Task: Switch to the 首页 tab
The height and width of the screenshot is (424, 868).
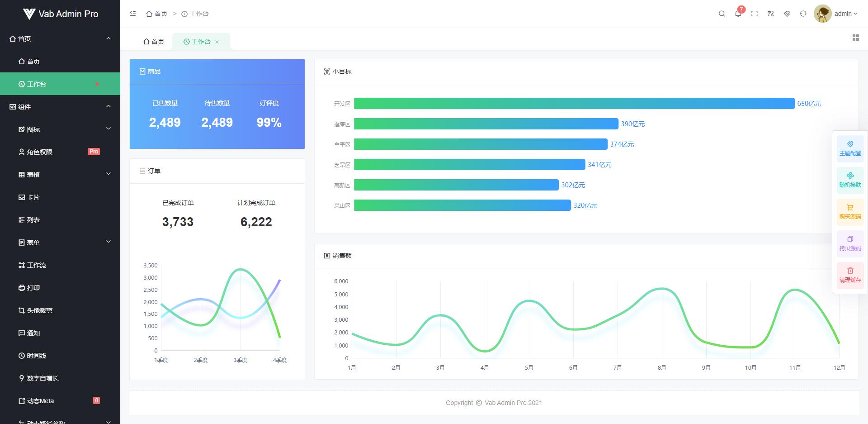Action: (154, 42)
